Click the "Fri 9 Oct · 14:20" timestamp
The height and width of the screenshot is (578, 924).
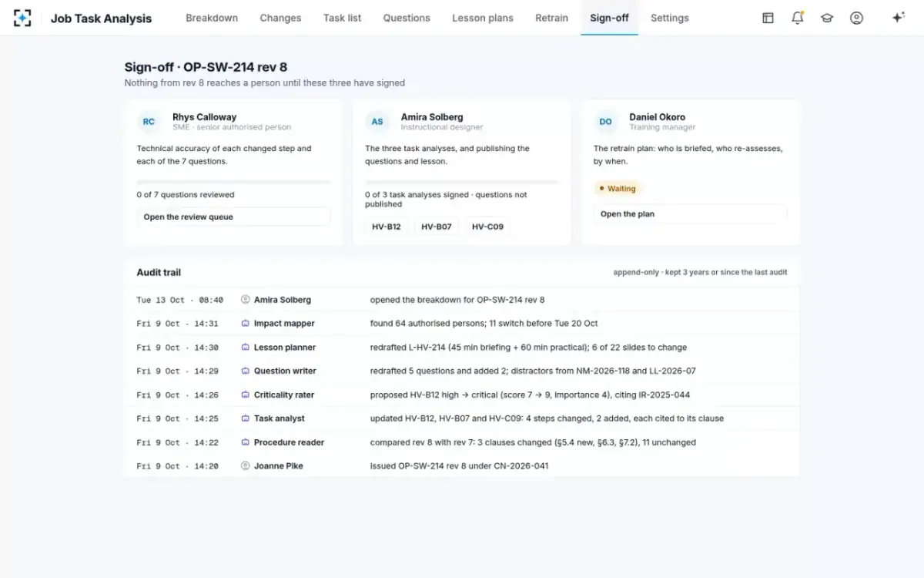[x=178, y=466]
